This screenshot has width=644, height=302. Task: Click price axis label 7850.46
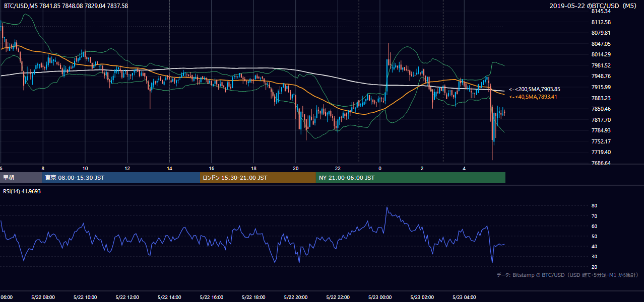[x=601, y=109]
